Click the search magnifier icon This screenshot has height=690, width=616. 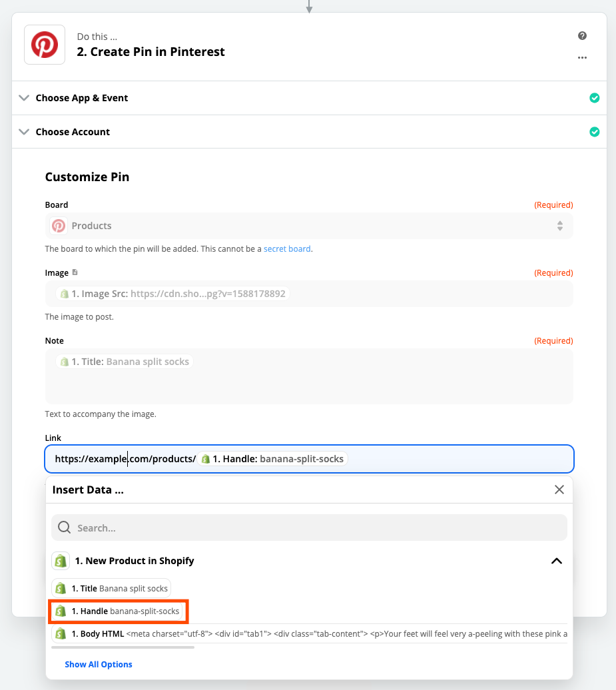pyautogui.click(x=64, y=527)
